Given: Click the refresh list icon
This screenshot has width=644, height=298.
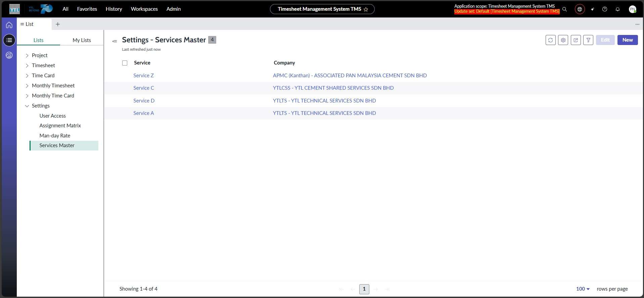Looking at the screenshot, I should coord(550,40).
